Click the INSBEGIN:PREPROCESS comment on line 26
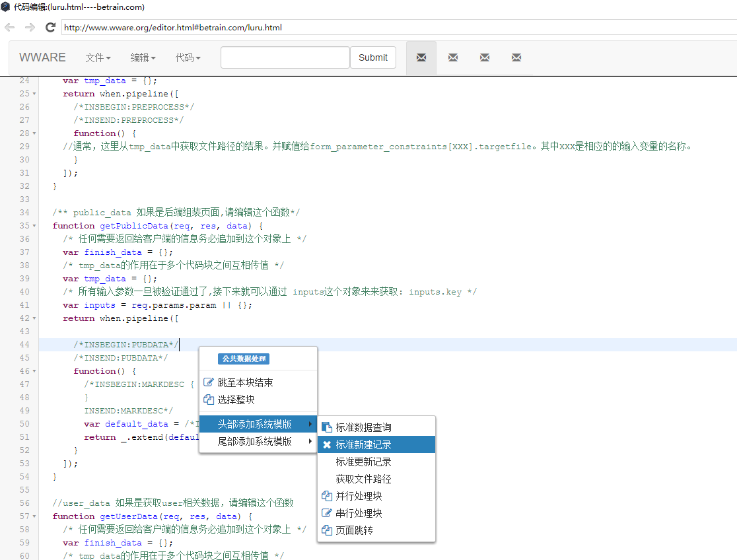Screen dimensions: 737x560 point(134,107)
